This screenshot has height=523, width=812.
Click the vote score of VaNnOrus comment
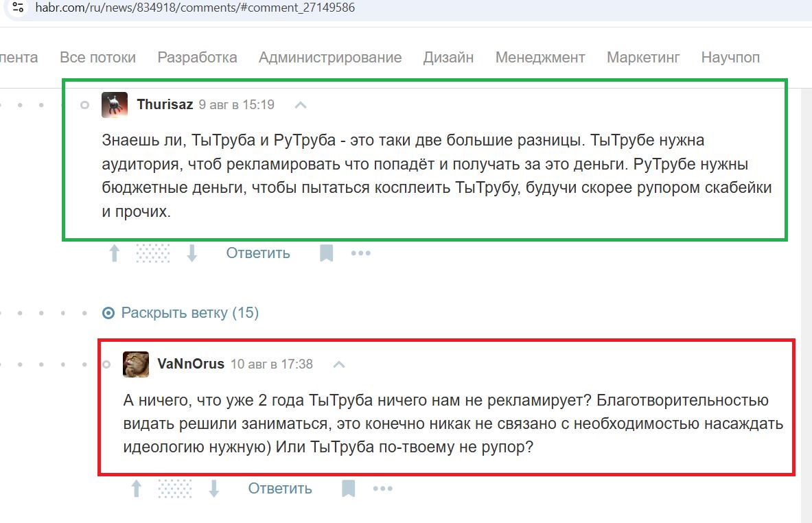coord(174,488)
